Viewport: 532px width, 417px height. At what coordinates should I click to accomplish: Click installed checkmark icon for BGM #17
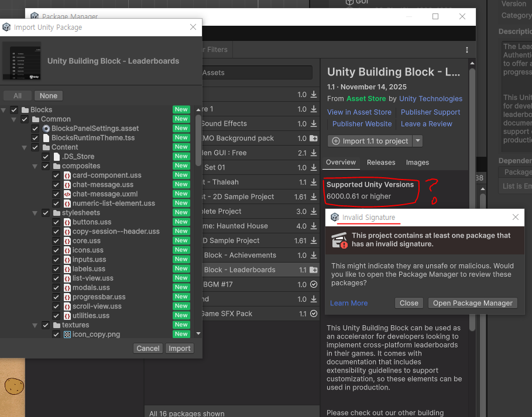[314, 284]
